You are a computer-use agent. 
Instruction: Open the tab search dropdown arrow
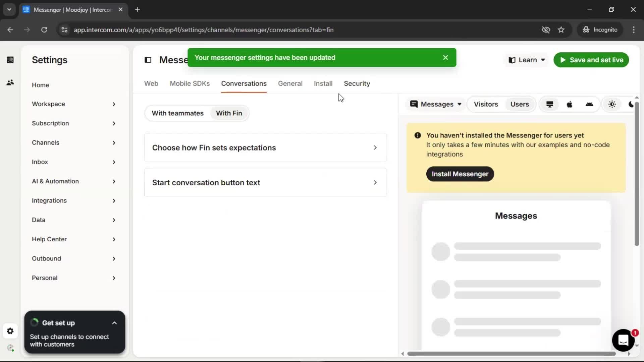pyautogui.click(x=9, y=10)
